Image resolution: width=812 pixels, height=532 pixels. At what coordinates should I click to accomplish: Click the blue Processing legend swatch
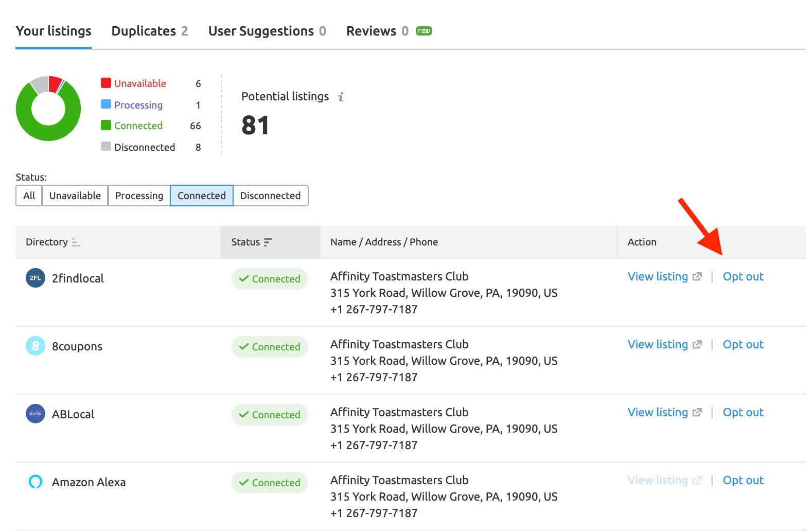106,104
